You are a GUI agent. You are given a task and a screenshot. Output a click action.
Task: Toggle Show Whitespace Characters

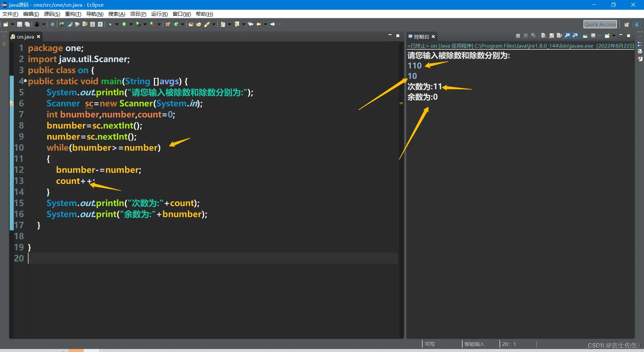(x=100, y=24)
